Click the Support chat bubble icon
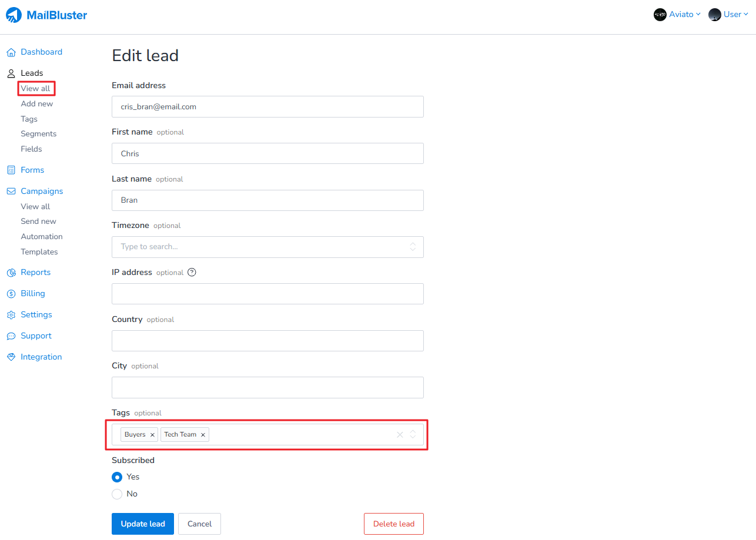 click(11, 336)
